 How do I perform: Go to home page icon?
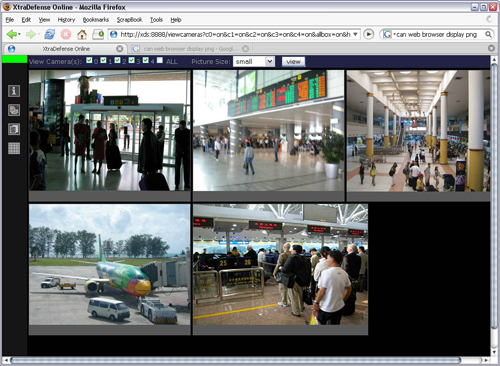pyautogui.click(x=82, y=34)
